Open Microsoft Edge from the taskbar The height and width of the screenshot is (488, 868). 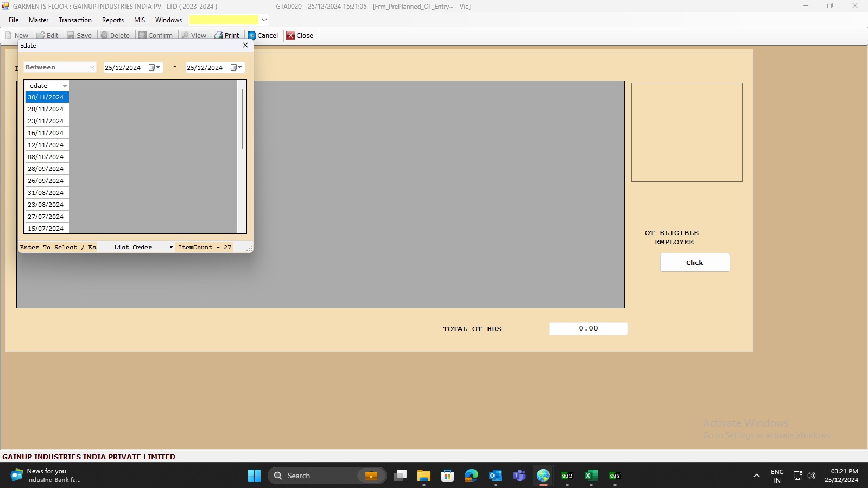click(471, 476)
